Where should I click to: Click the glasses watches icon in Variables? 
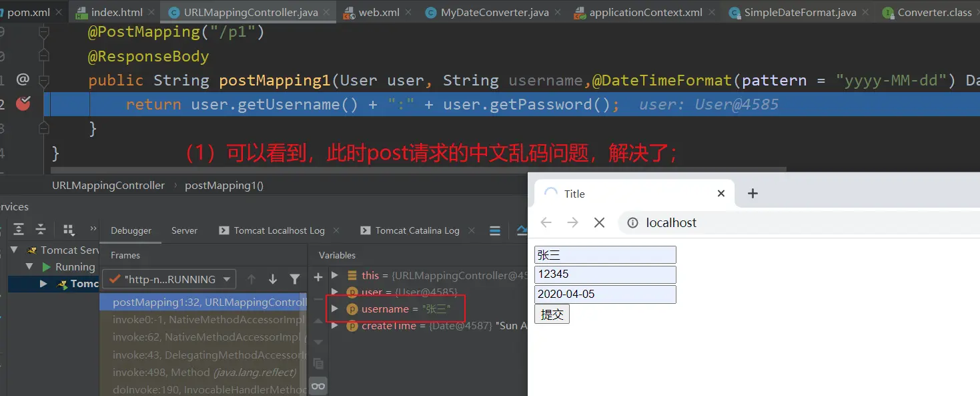click(318, 386)
